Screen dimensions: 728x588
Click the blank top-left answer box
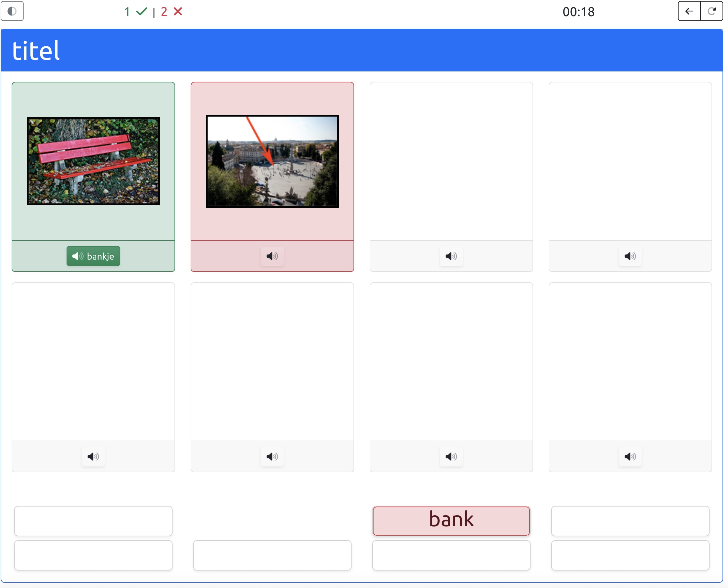coord(93,520)
